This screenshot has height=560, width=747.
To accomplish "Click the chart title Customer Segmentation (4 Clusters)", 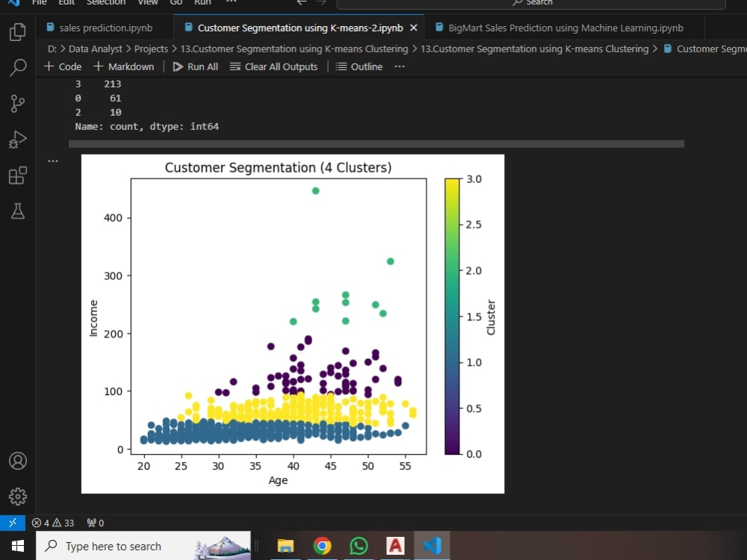I will point(278,167).
